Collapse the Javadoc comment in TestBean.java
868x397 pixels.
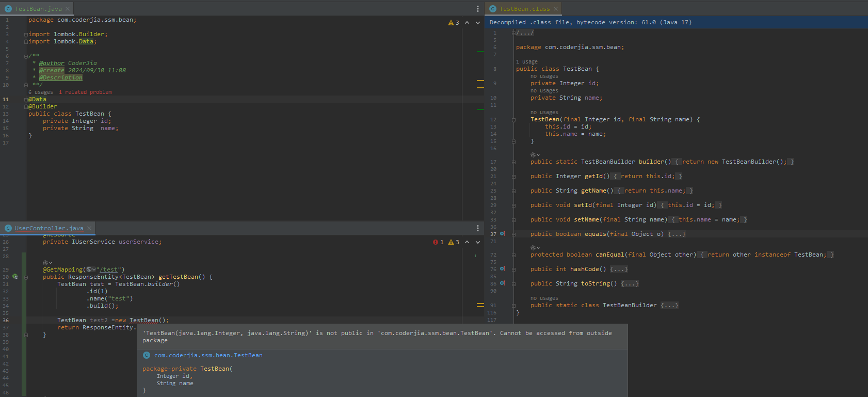tap(26, 56)
